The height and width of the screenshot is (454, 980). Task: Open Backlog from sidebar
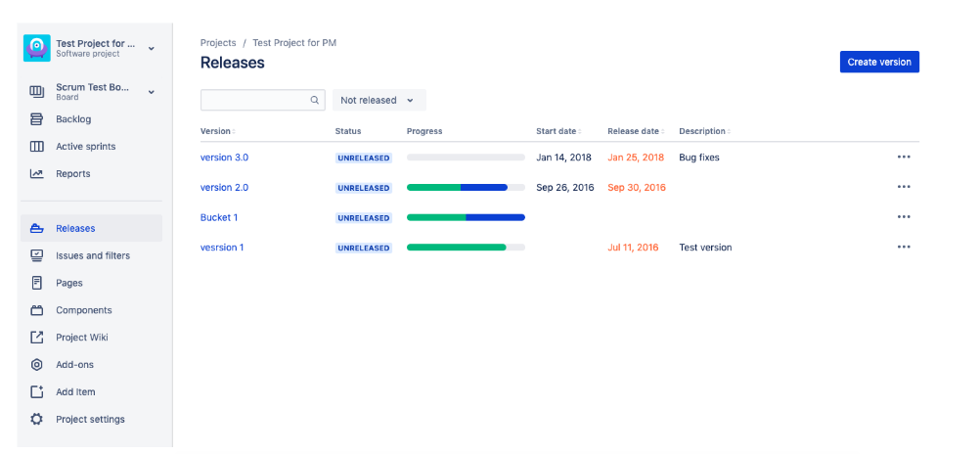tap(91, 118)
